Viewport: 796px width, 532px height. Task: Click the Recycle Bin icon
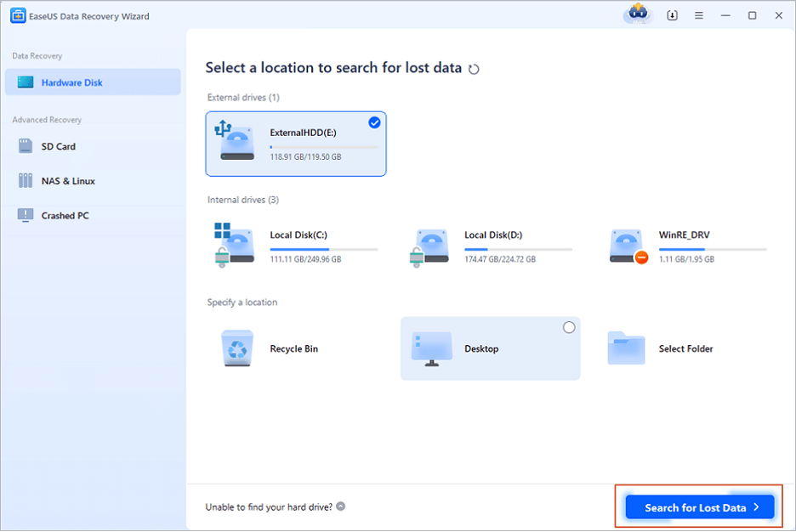point(237,348)
